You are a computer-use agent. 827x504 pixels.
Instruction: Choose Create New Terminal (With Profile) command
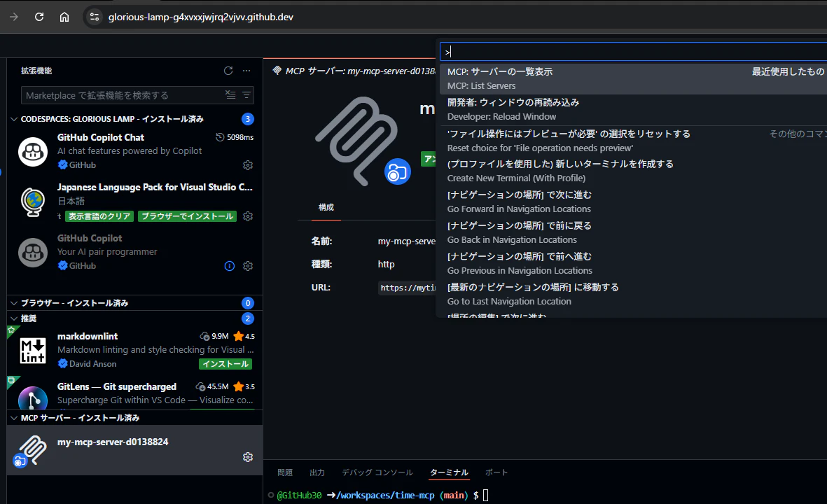[x=633, y=171]
